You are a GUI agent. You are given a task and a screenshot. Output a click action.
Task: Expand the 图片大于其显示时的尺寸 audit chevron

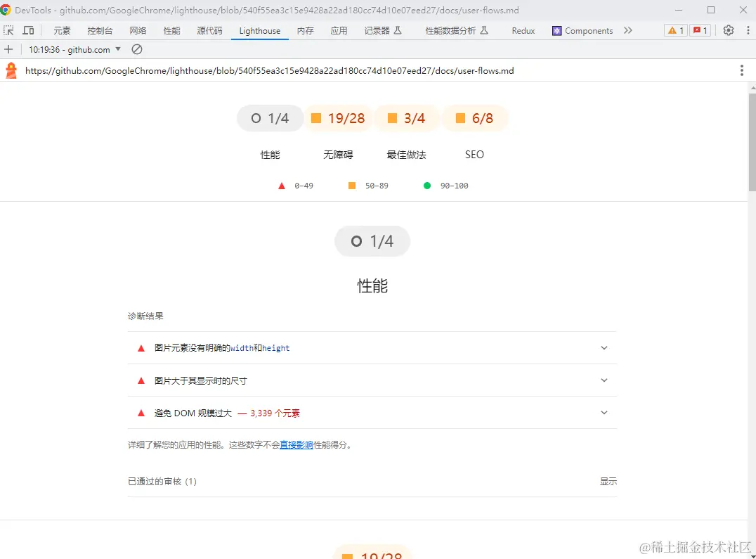(604, 380)
